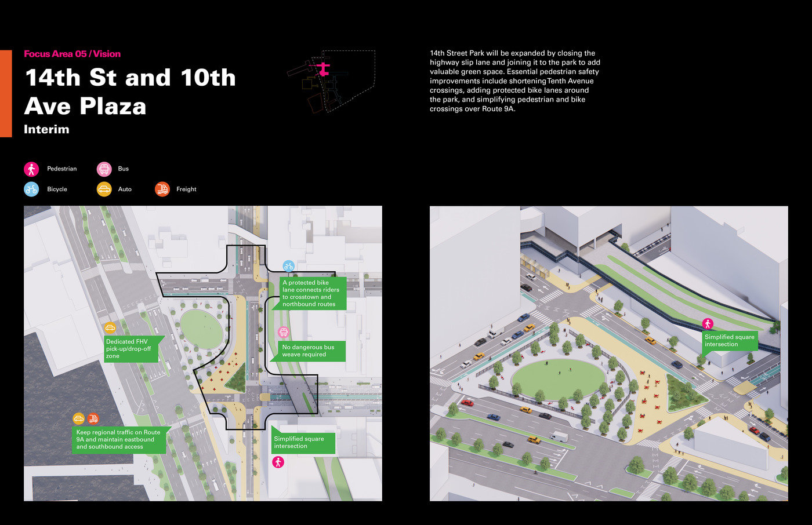Select the yellow auto icon above the FHV zone callout
812x525 pixels.
111,327
